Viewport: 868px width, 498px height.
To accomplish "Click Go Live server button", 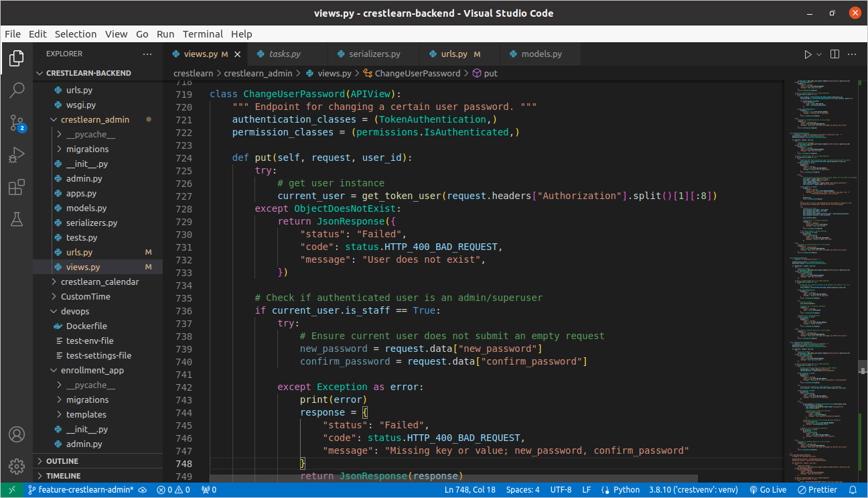I will click(768, 490).
